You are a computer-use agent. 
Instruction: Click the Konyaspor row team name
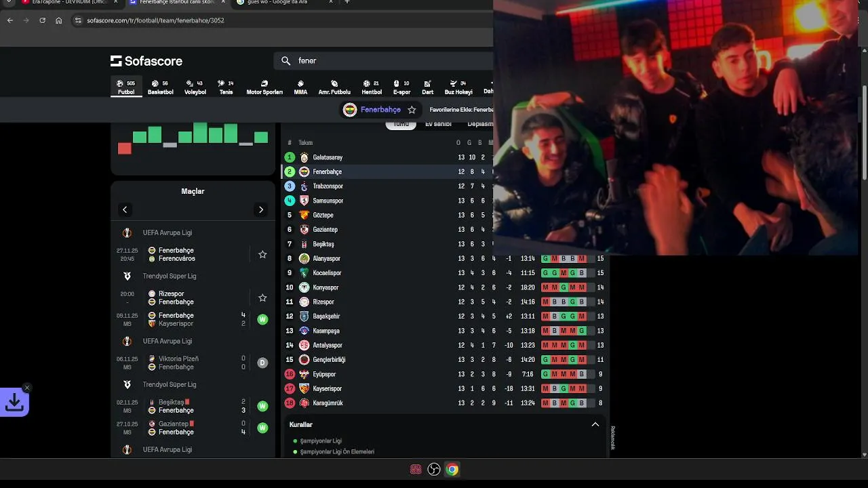point(325,287)
